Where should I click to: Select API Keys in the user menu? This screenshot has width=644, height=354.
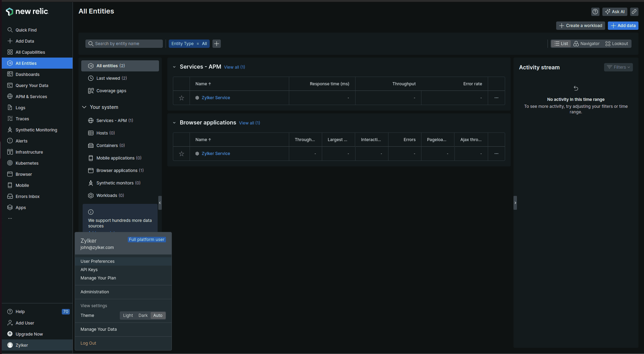(x=89, y=270)
